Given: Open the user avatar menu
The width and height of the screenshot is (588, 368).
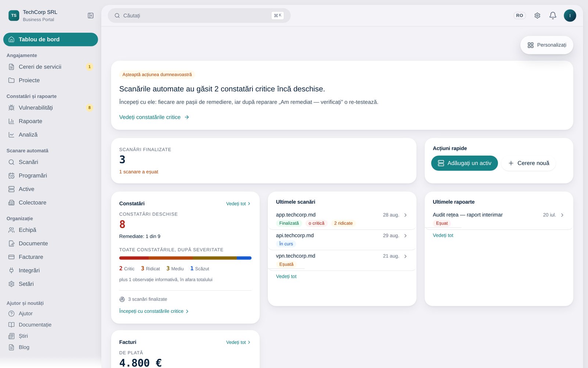Looking at the screenshot, I should coord(570,15).
